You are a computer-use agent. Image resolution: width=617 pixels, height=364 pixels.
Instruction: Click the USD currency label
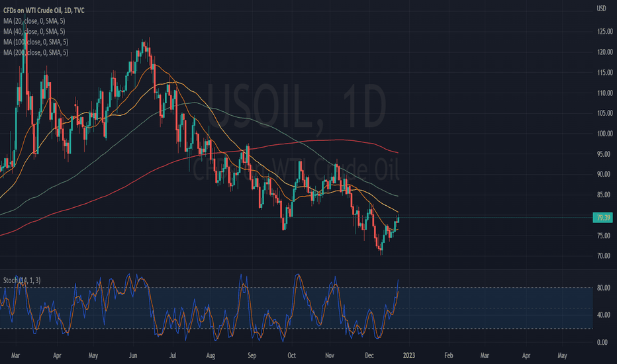(601, 9)
